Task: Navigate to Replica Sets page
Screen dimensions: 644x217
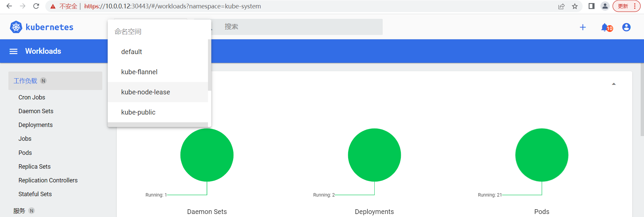Action: pyautogui.click(x=35, y=167)
